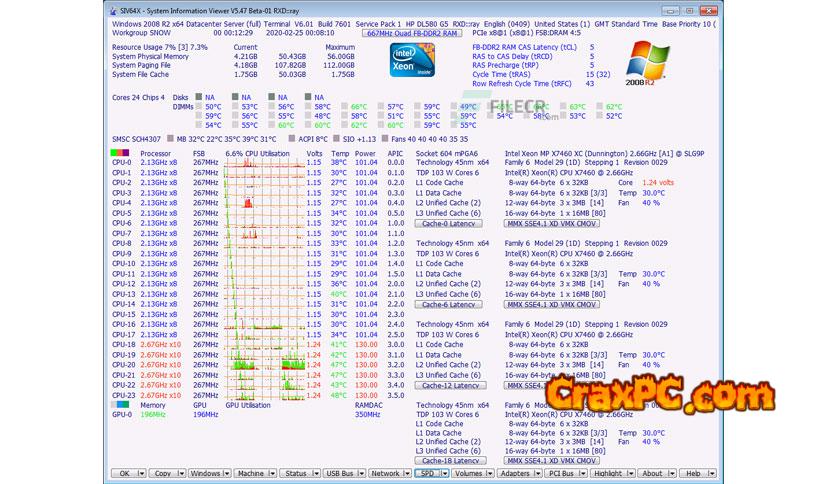Screen dimensions: 836x484
Task: Click the GPU-0 row label
Action: (121, 414)
